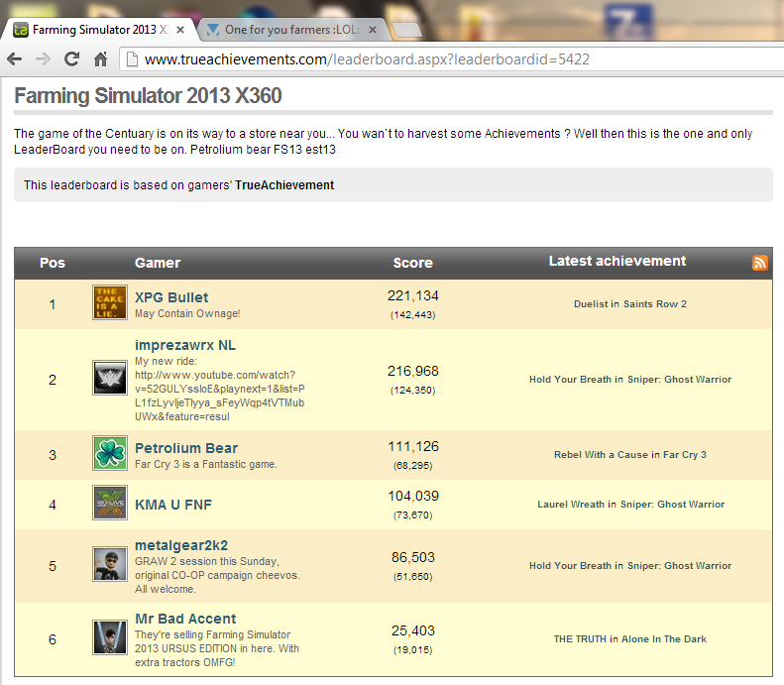Click the browser forward arrow button
This screenshot has width=784, height=685.
coord(43,59)
